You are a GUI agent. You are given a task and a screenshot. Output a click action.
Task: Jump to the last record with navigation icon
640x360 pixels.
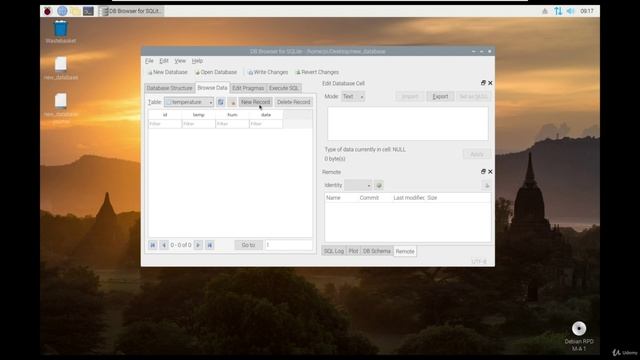(209, 245)
